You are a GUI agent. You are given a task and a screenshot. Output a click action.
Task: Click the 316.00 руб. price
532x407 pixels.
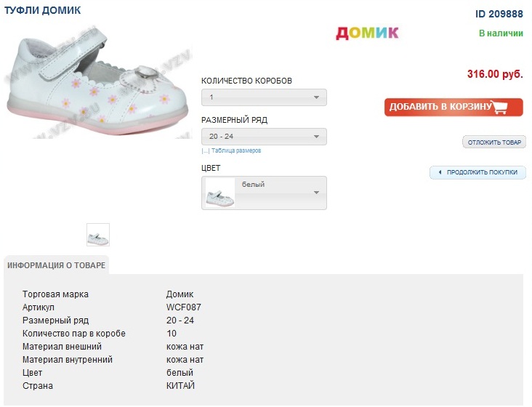(x=495, y=74)
